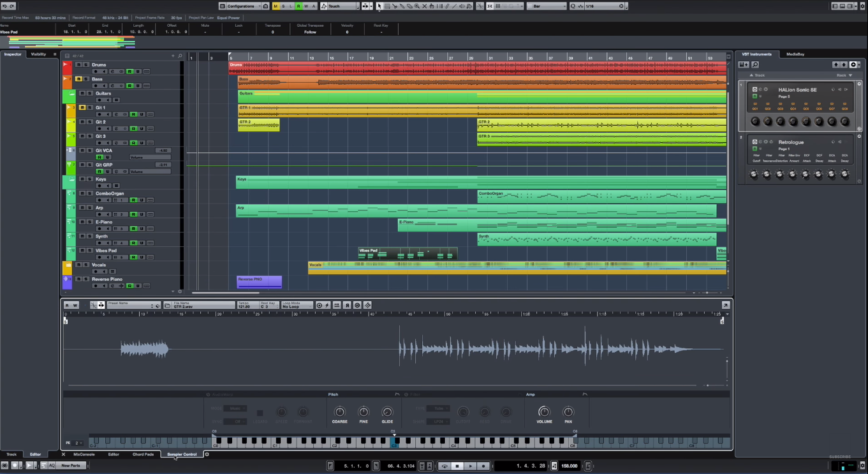Viewport: 868px width, 474px height.
Task: Open the Loop Mode 'No Loop' dropdown
Action: point(297,306)
